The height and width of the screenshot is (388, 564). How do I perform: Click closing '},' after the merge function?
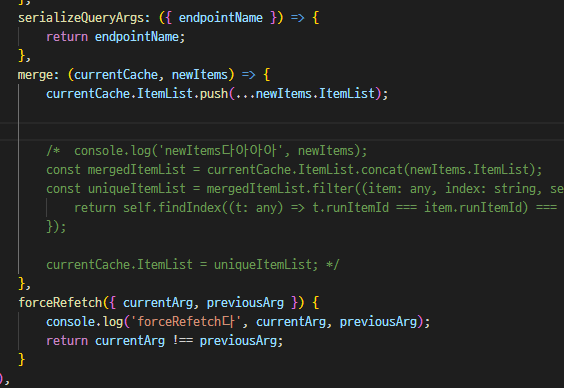point(24,284)
